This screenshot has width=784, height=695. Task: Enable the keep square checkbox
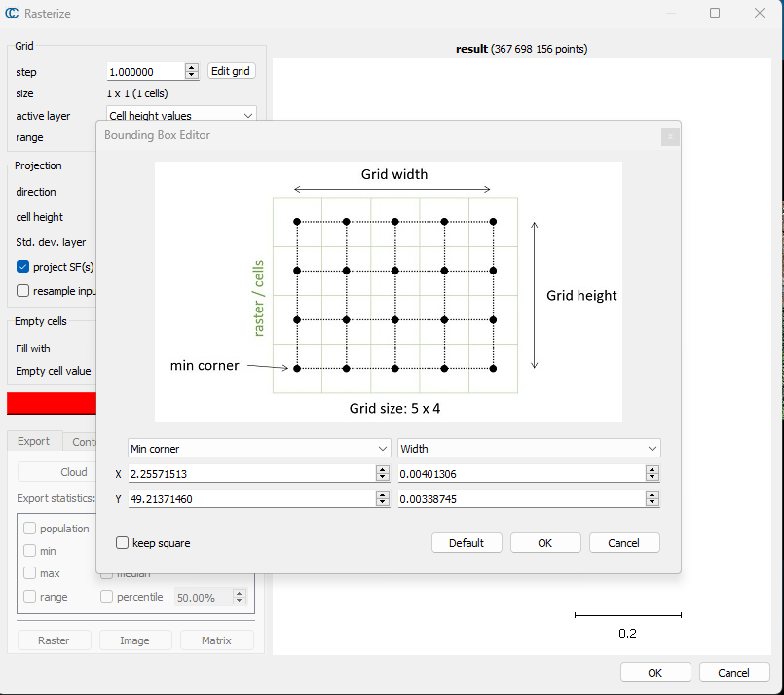123,543
